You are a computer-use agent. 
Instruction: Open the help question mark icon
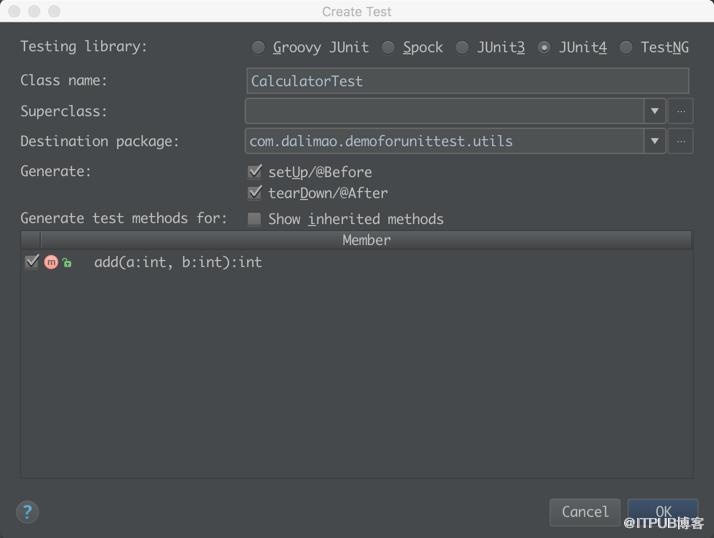[27, 512]
